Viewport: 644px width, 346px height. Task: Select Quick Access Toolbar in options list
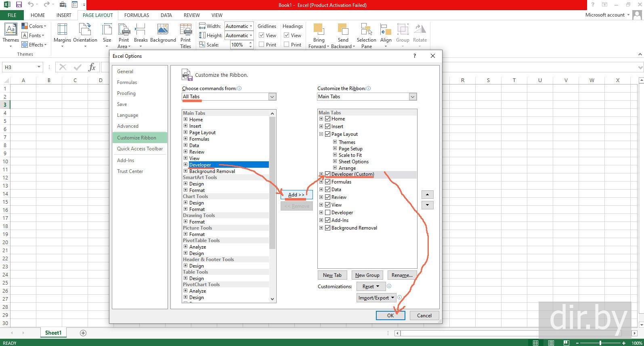coord(140,149)
